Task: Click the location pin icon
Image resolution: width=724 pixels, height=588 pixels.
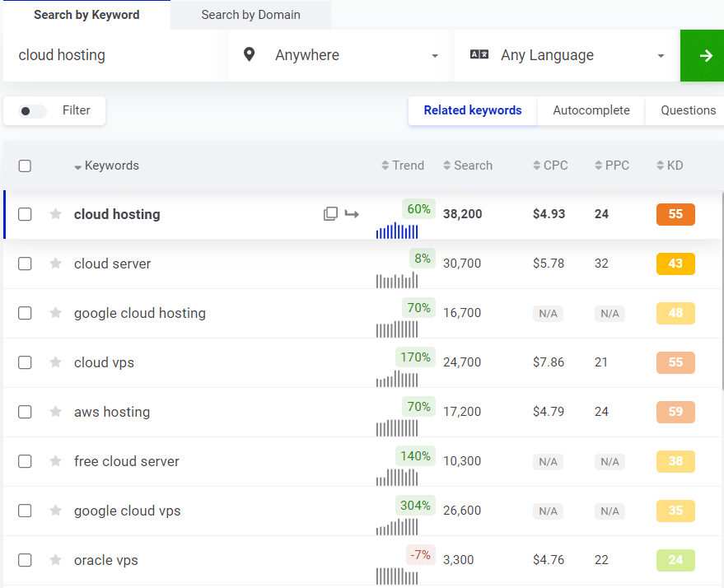Action: (x=250, y=55)
